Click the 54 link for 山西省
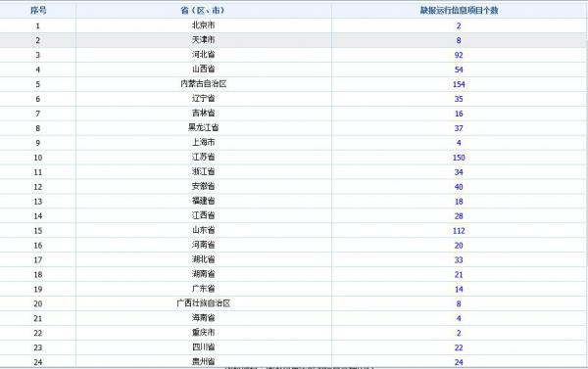This screenshot has height=369, width=588. coord(459,69)
